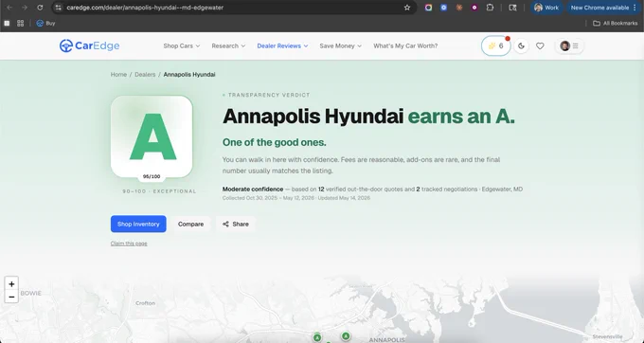Screen dimensions: 644x343
Task: Open the Claim this page link
Action: pos(129,244)
